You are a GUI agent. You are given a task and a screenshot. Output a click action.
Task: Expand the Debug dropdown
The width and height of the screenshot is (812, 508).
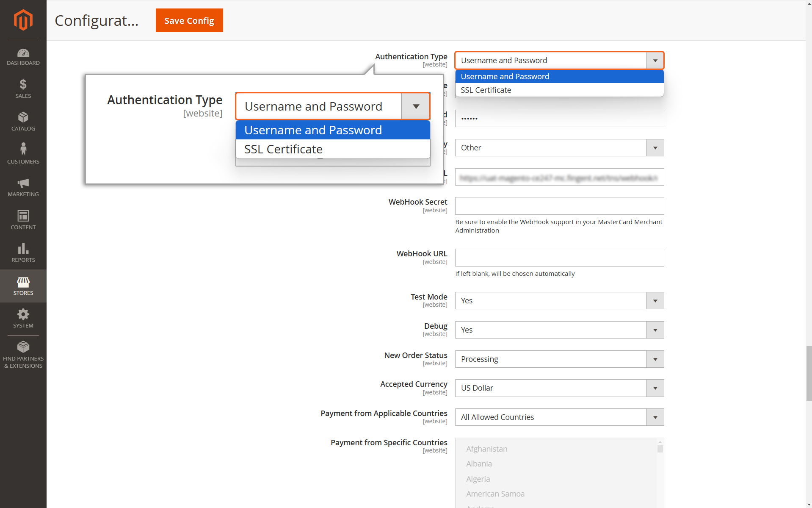[559, 330]
